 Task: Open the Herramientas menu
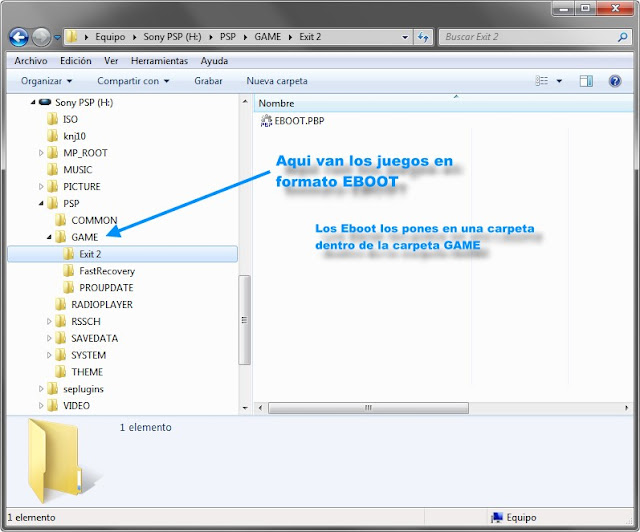point(159,61)
